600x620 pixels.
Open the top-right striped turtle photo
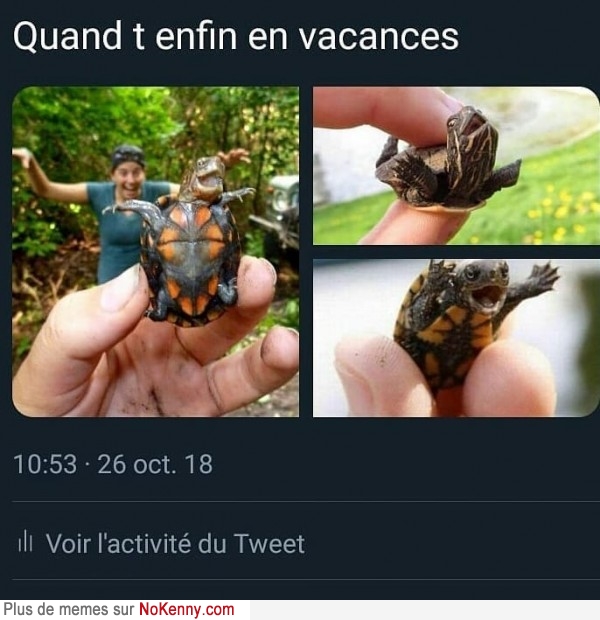[x=456, y=165]
